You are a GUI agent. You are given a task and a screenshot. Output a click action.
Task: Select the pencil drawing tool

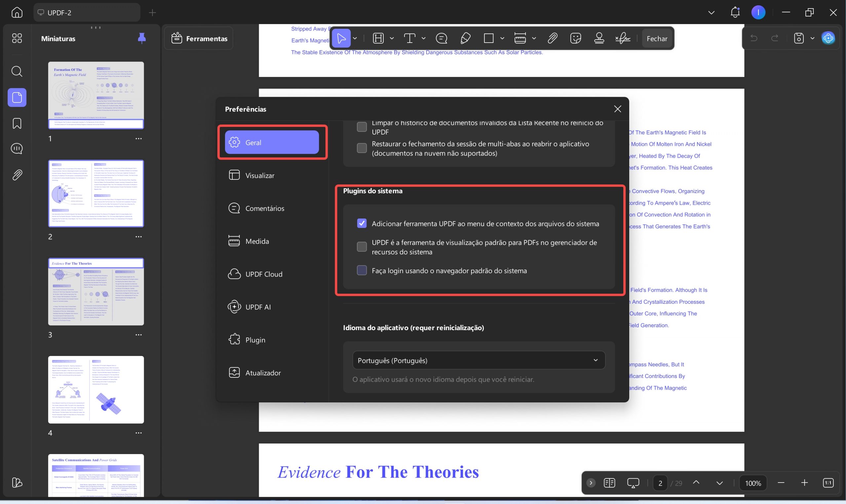click(465, 38)
